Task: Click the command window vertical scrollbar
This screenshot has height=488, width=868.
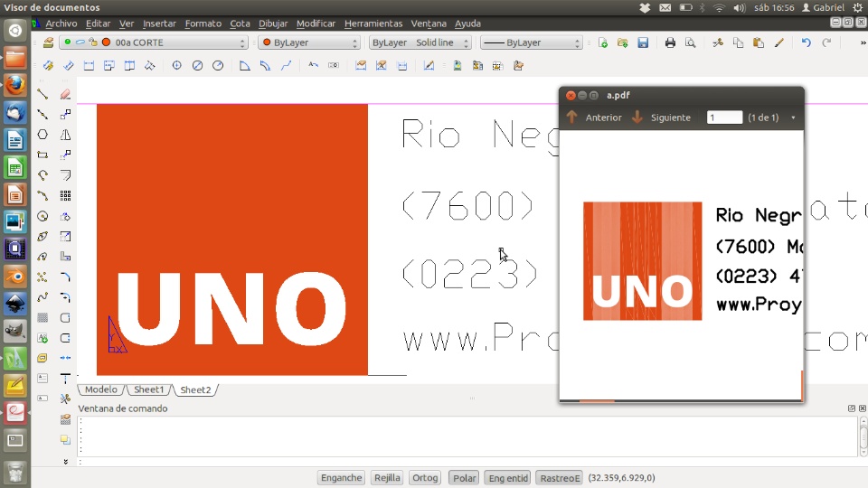Action: tap(863, 437)
